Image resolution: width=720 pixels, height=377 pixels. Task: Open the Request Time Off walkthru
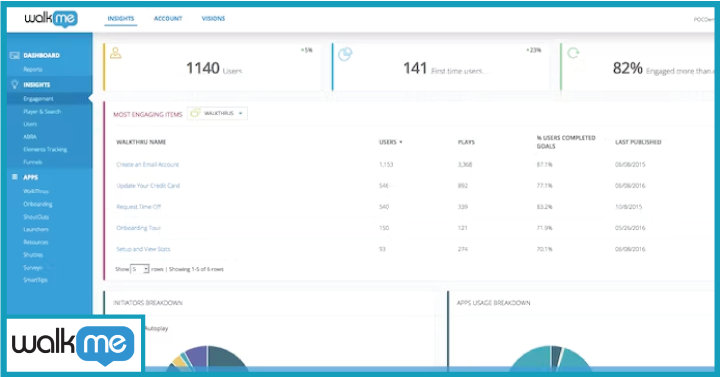pyautogui.click(x=139, y=207)
